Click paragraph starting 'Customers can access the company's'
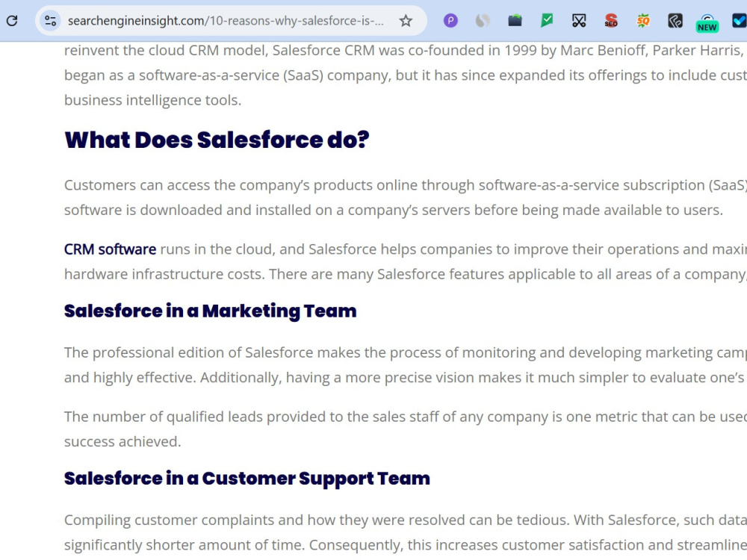The width and height of the screenshot is (747, 560). pyautogui.click(x=406, y=198)
